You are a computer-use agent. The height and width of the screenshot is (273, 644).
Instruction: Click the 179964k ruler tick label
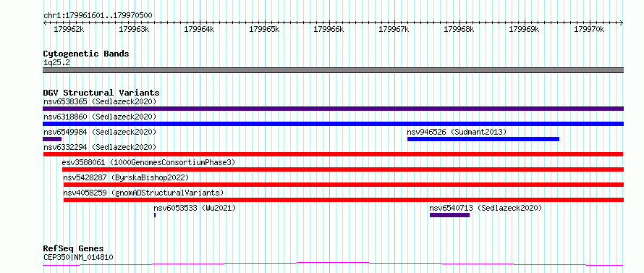coord(199,30)
